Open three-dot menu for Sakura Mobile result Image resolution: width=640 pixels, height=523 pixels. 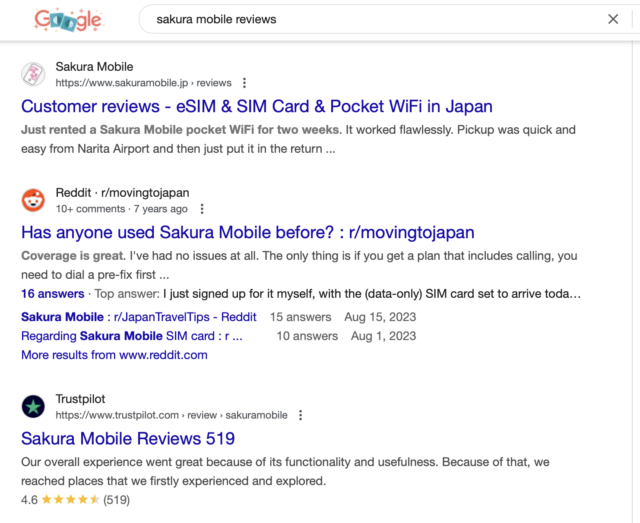[244, 83]
